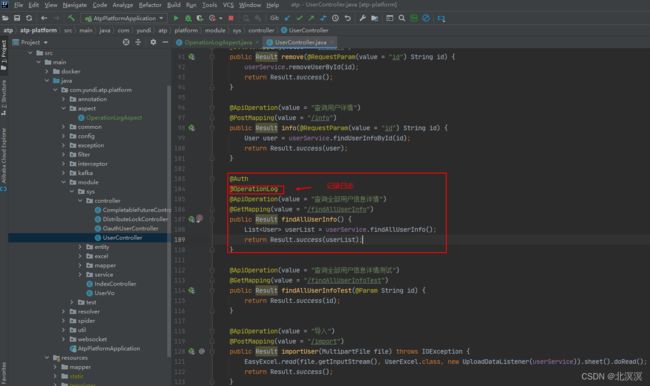Click the locate-in-project target icon
650x386 pixels.
[126, 42]
